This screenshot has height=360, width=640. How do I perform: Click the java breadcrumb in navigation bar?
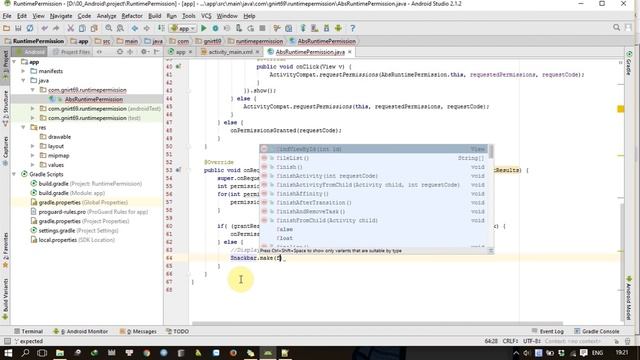tap(154, 41)
